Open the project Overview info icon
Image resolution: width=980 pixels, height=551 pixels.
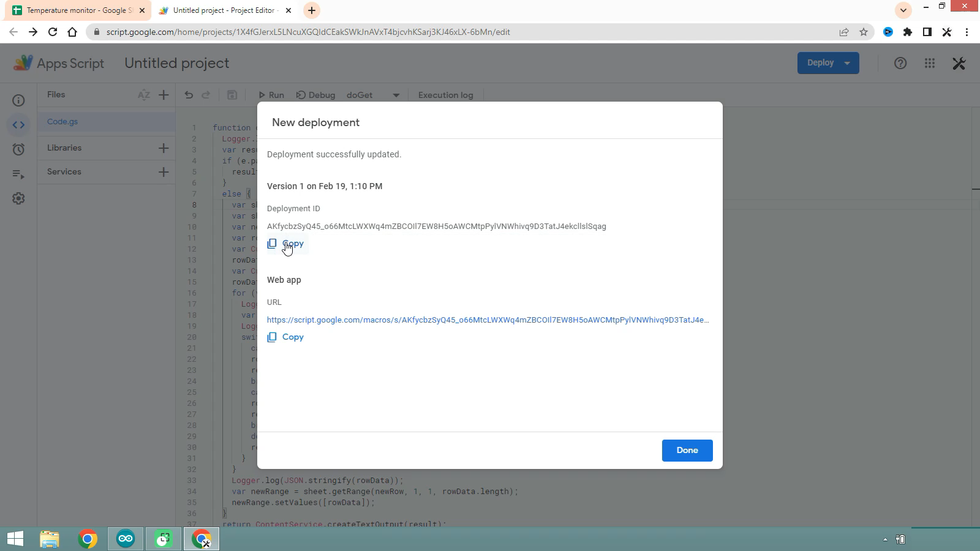[x=18, y=100]
